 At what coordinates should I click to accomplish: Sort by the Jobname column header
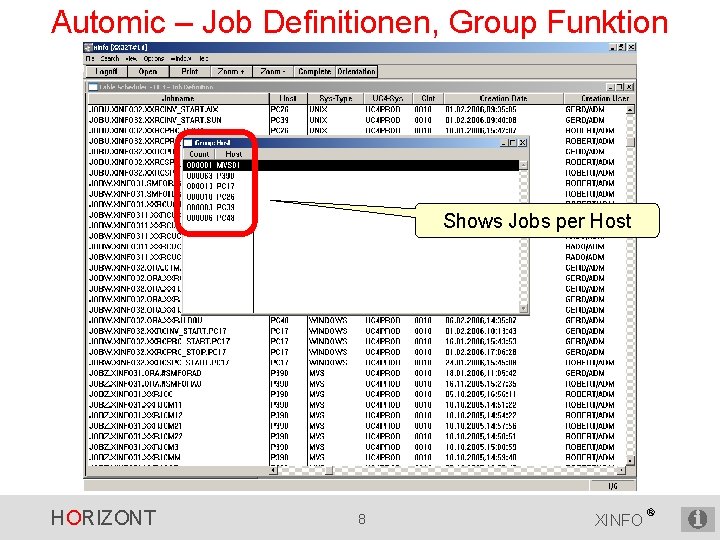[x=178, y=98]
